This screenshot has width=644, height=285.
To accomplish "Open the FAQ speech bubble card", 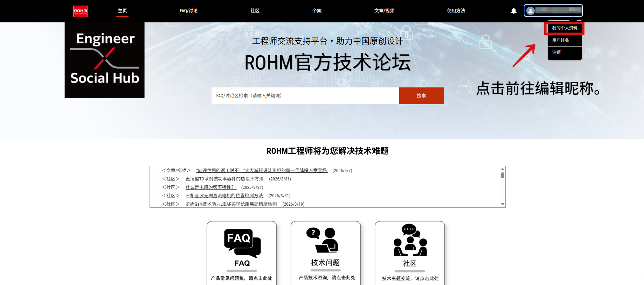I will (x=242, y=252).
